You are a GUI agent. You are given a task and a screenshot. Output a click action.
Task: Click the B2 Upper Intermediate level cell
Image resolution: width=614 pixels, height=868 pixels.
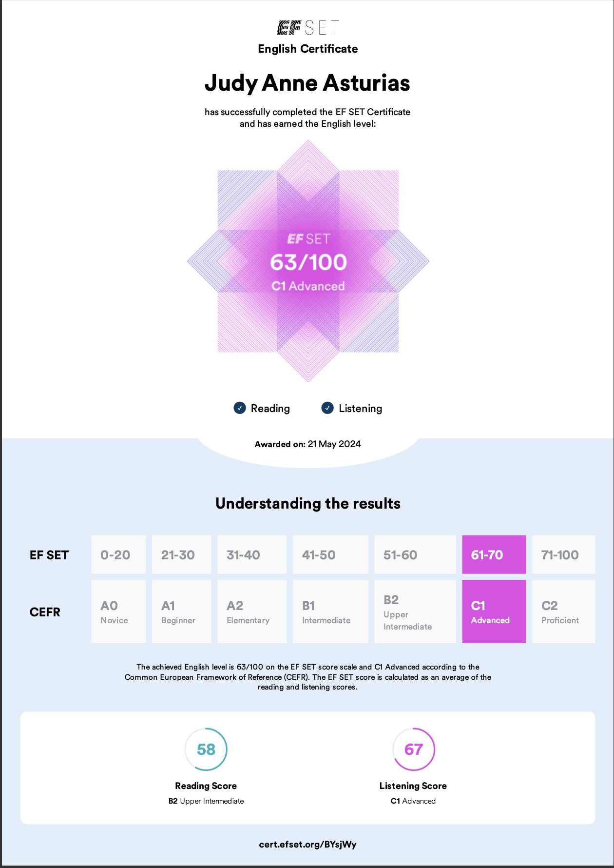click(415, 612)
